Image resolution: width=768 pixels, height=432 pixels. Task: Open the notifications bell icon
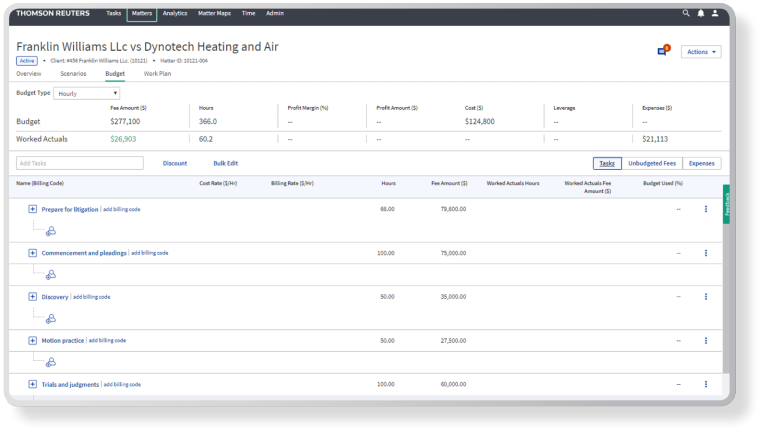click(700, 13)
